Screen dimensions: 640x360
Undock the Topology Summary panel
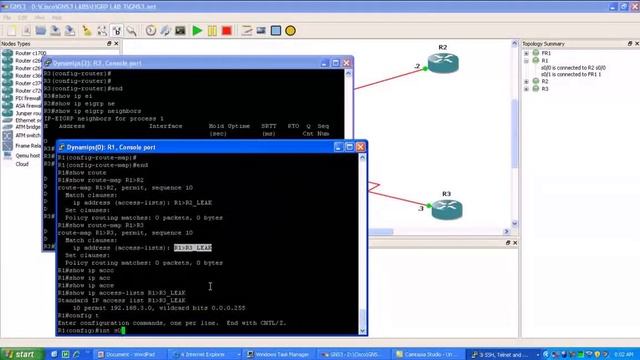[x=630, y=43]
